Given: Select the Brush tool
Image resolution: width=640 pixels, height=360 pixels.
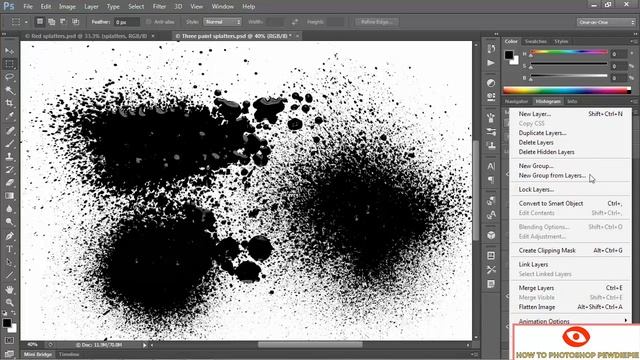Looking at the screenshot, I should click(9, 144).
